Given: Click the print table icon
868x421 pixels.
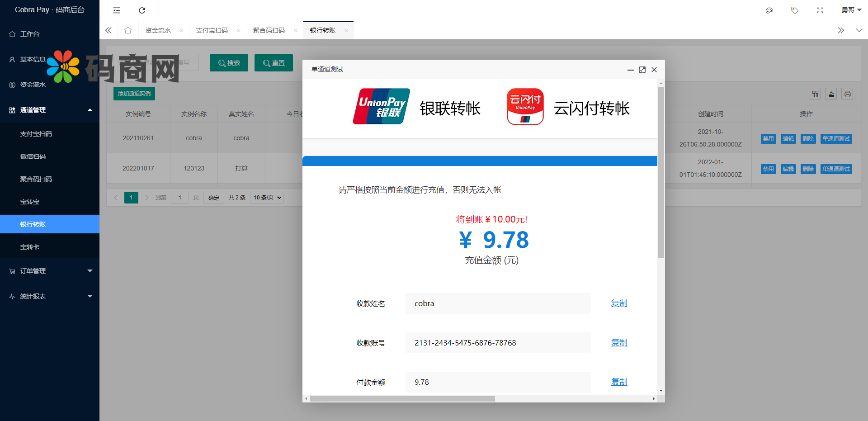Looking at the screenshot, I should pyautogui.click(x=848, y=94).
